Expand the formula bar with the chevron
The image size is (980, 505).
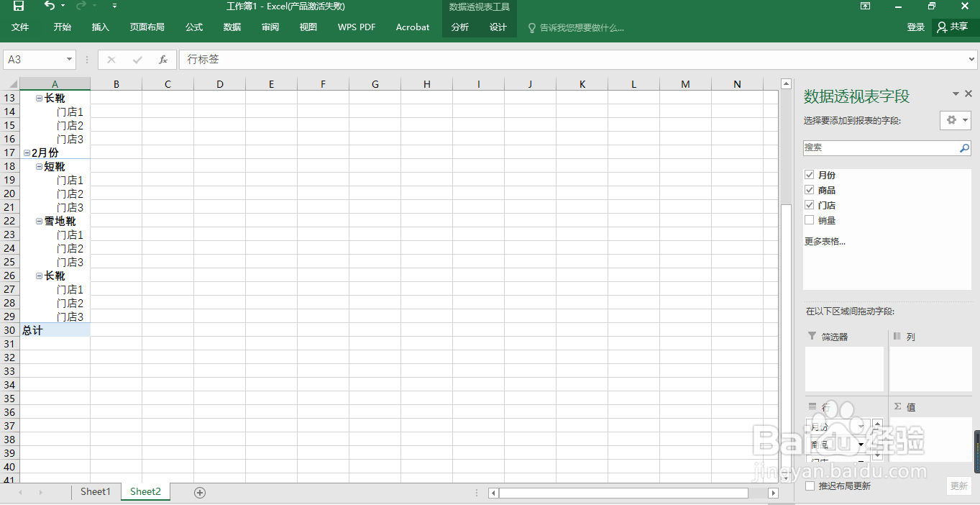tap(971, 60)
